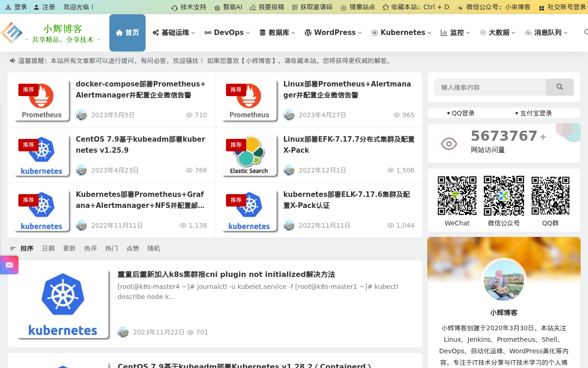Open Linux部署EFK-7.17.7 article title
Image resolution: width=588 pixels, height=368 pixels.
(349, 144)
